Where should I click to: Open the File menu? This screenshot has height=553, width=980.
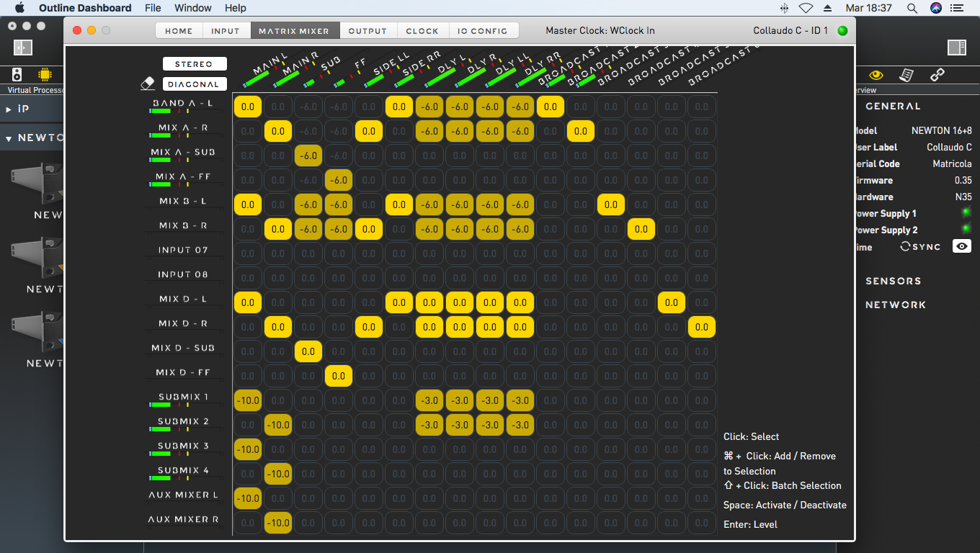click(x=153, y=8)
